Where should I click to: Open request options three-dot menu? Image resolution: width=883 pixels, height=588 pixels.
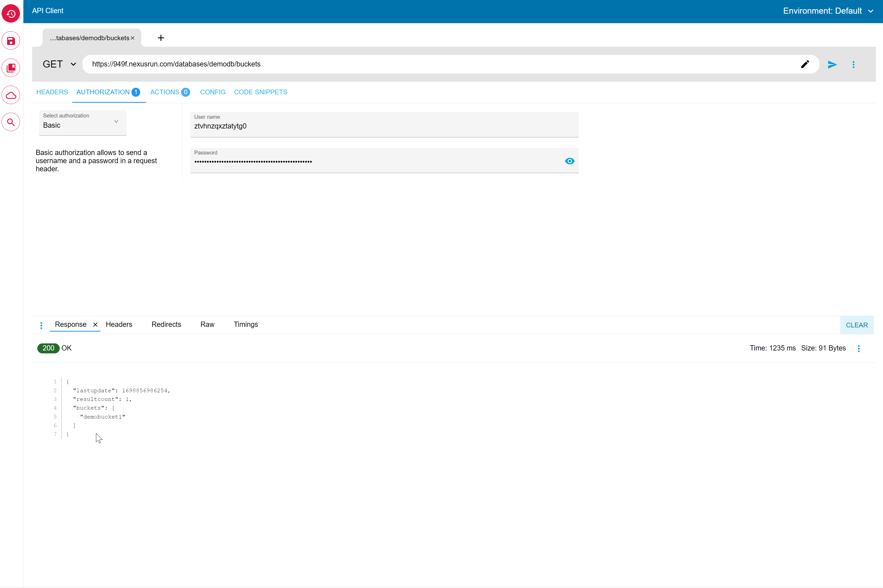tap(853, 64)
